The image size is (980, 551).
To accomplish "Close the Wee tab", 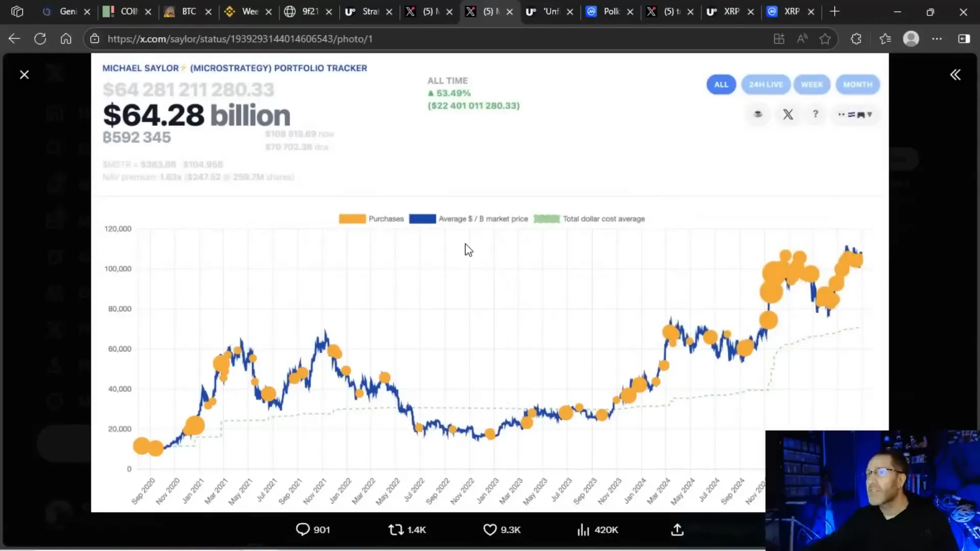I will click(x=268, y=12).
